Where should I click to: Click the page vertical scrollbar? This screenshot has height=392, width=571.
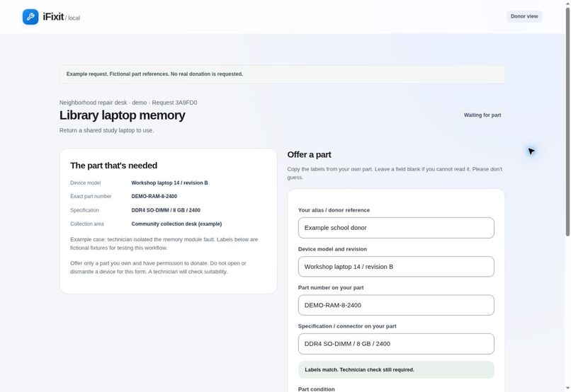click(567, 122)
